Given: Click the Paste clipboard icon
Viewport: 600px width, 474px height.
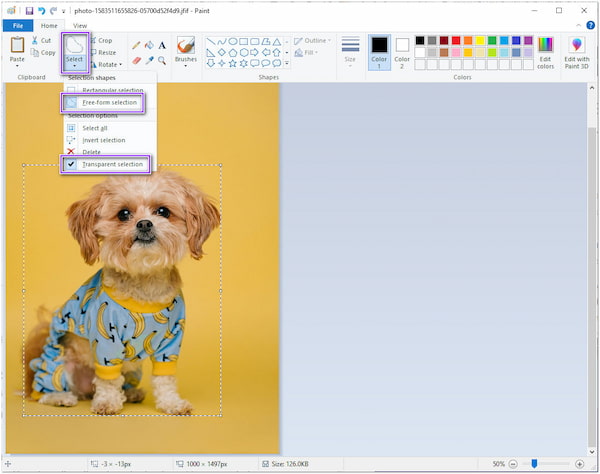Looking at the screenshot, I should point(17,45).
